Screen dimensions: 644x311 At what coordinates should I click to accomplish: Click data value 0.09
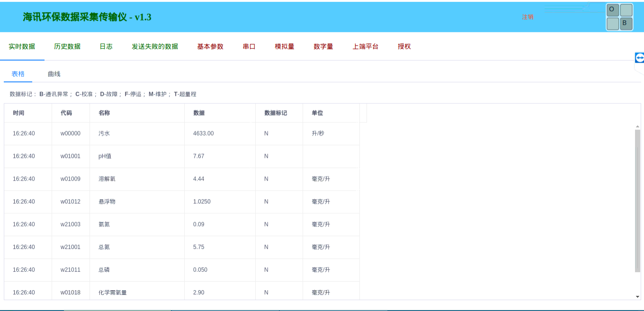[199, 225]
